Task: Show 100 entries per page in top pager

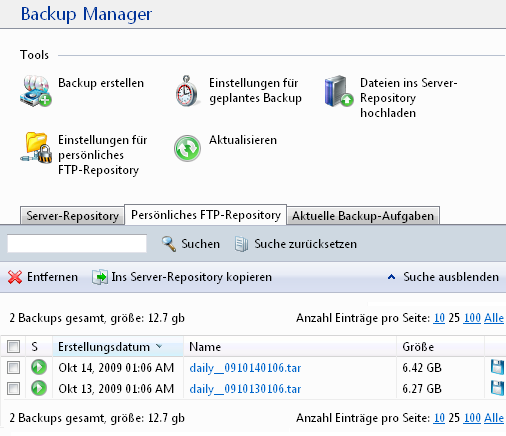Action: pyautogui.click(x=472, y=318)
